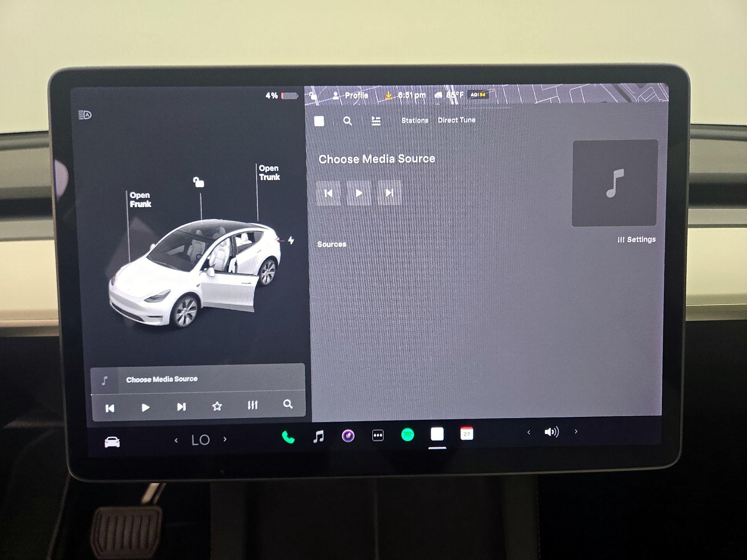
Task: Open the green Phone app
Action: (288, 437)
